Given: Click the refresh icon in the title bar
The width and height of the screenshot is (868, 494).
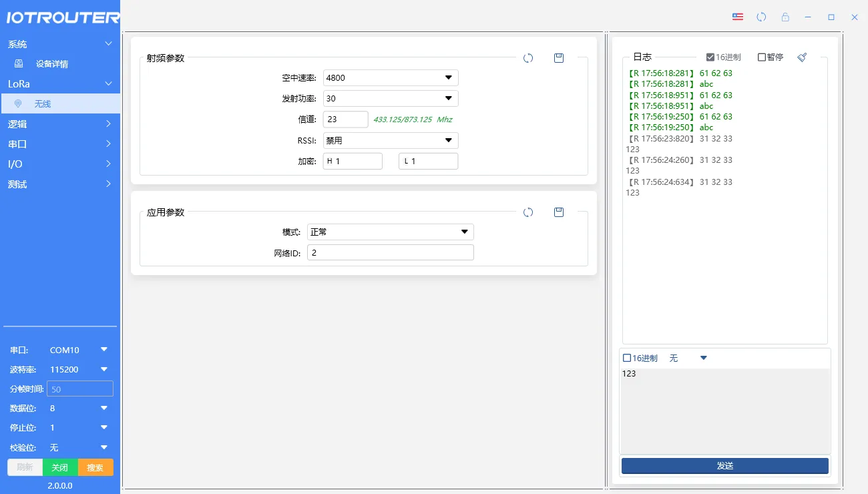Looking at the screenshot, I should tap(761, 17).
